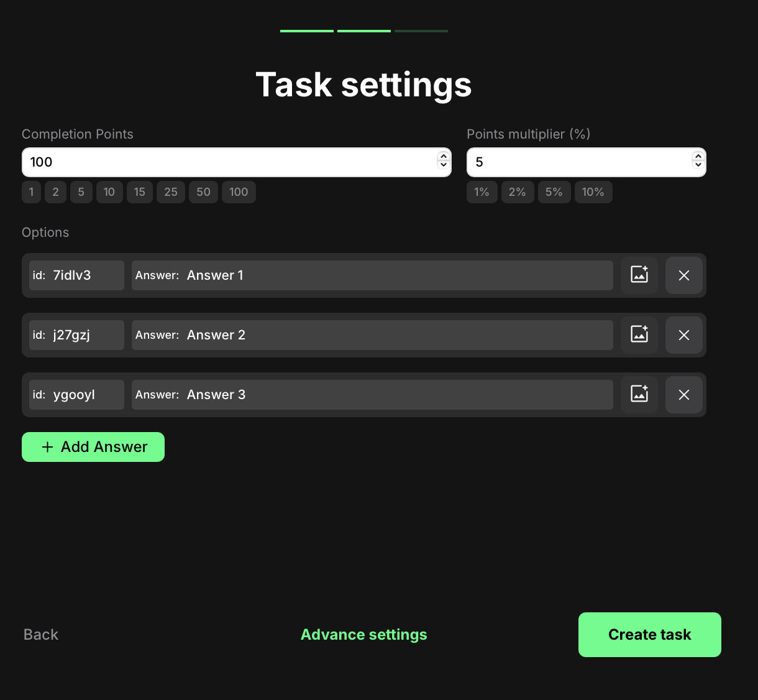Edit the Answer 2 text field
This screenshot has height=700, width=758.
point(372,335)
